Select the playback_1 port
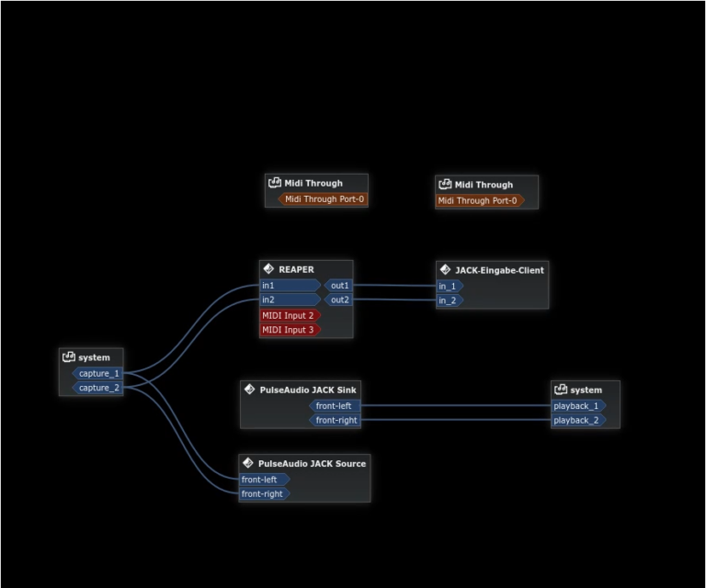Viewport: 706px width, 588px height. tap(578, 406)
